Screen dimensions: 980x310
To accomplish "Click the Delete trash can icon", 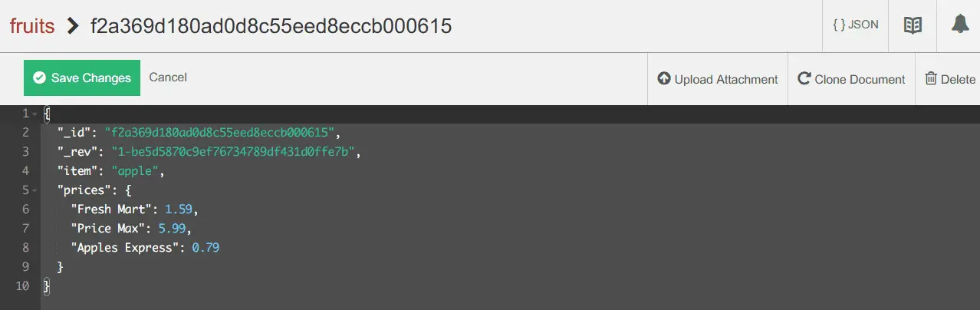I will [x=931, y=78].
